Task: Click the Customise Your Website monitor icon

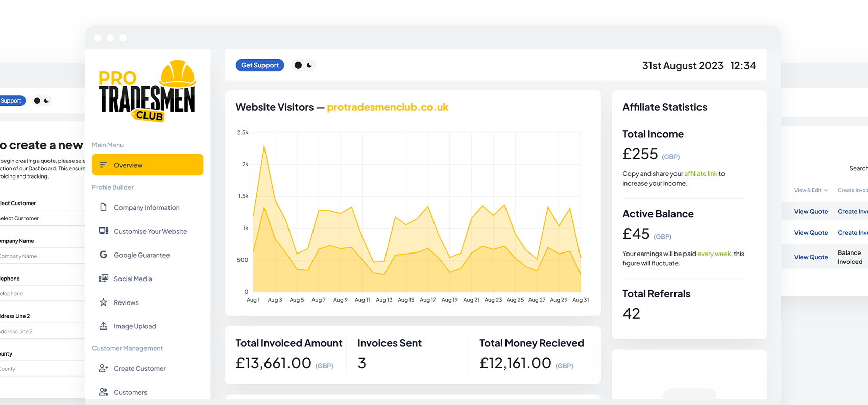Action: pos(103,231)
